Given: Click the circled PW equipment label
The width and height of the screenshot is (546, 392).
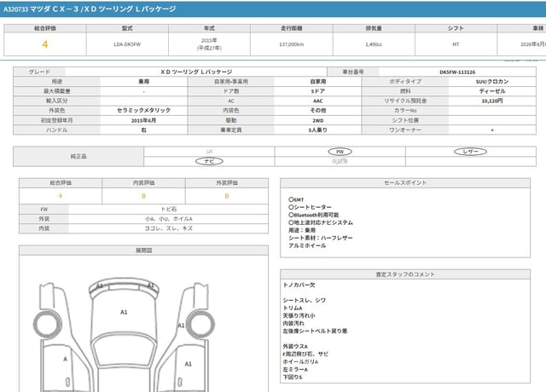Looking at the screenshot, I should (340, 151).
